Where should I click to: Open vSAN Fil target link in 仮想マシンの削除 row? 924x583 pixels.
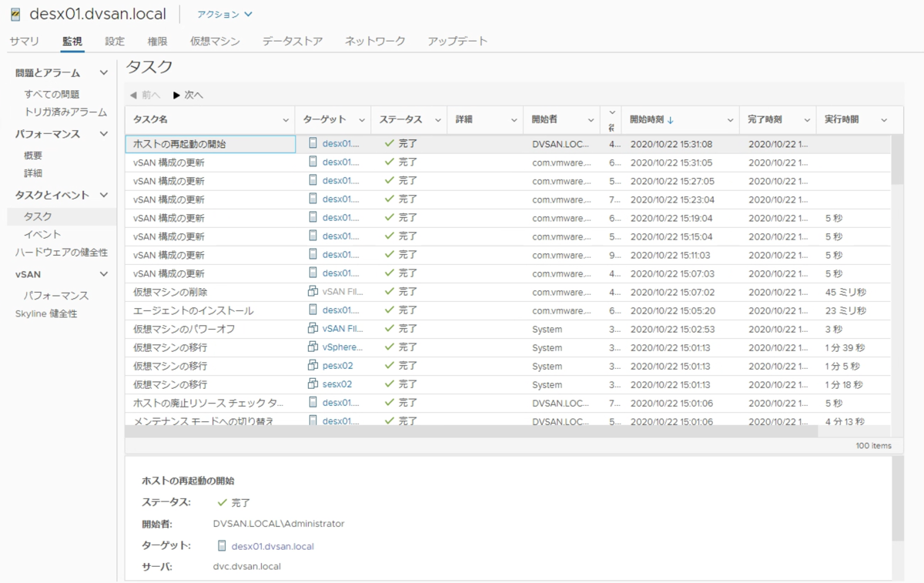pyautogui.click(x=343, y=292)
